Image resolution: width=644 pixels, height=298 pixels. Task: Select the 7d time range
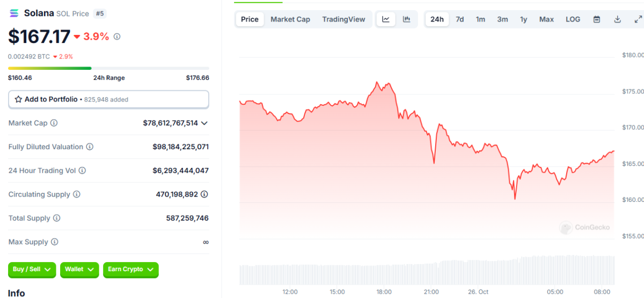tap(460, 19)
